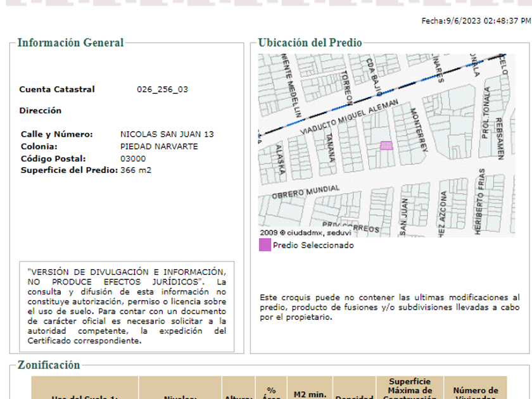Click the Fecha timestamp at the top right

pyautogui.click(x=476, y=21)
